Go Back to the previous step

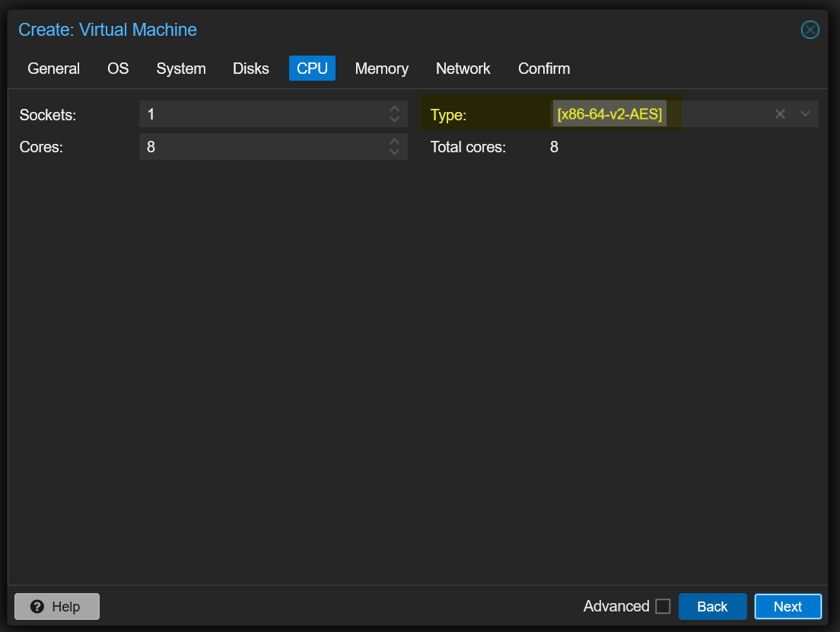712,606
